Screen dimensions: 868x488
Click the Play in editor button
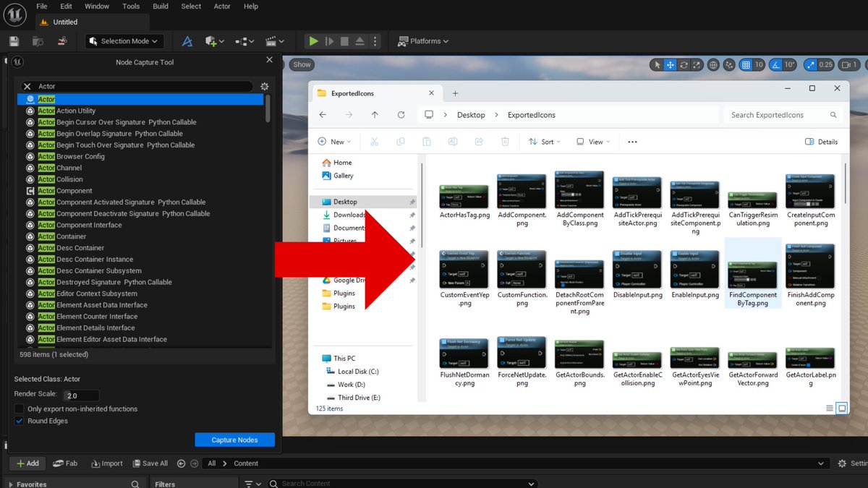(313, 41)
